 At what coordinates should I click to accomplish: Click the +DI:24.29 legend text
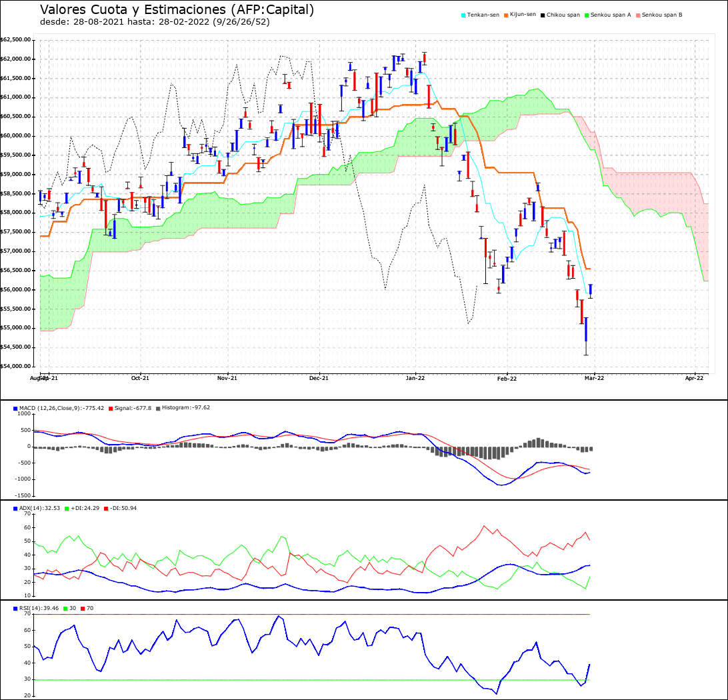85,508
